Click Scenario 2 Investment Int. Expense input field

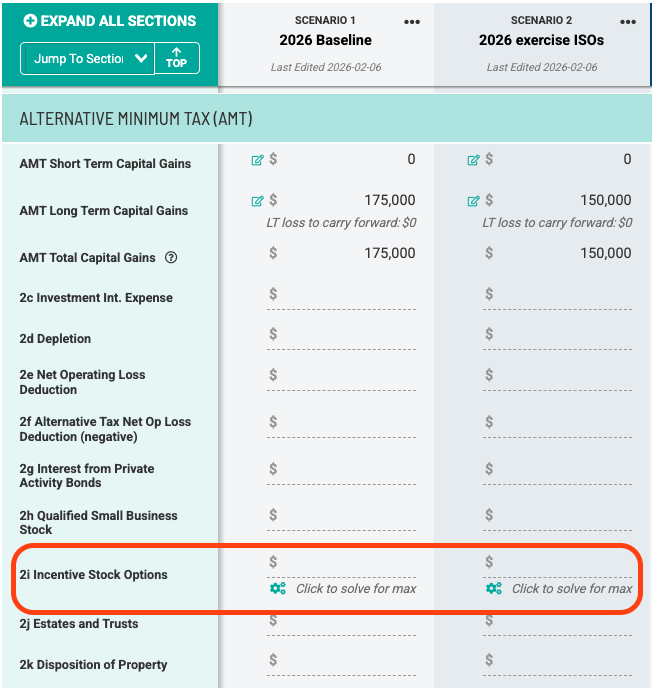[562, 294]
